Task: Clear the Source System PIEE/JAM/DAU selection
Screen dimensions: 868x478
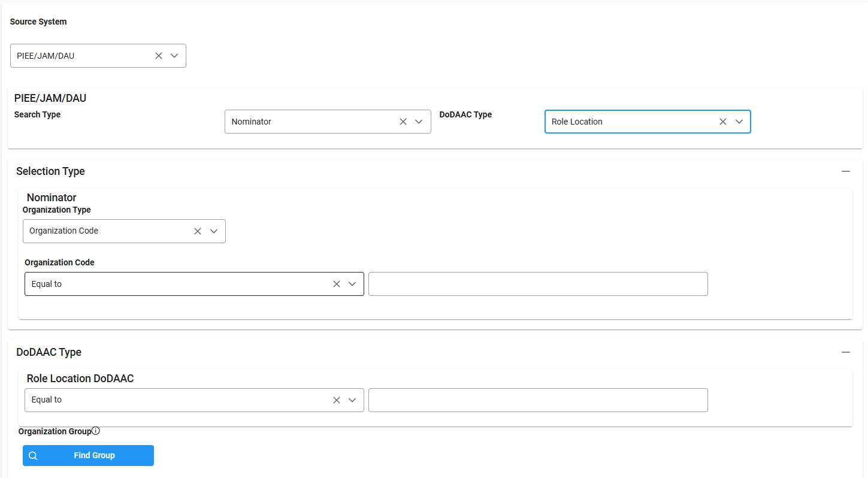Action: pyautogui.click(x=159, y=56)
